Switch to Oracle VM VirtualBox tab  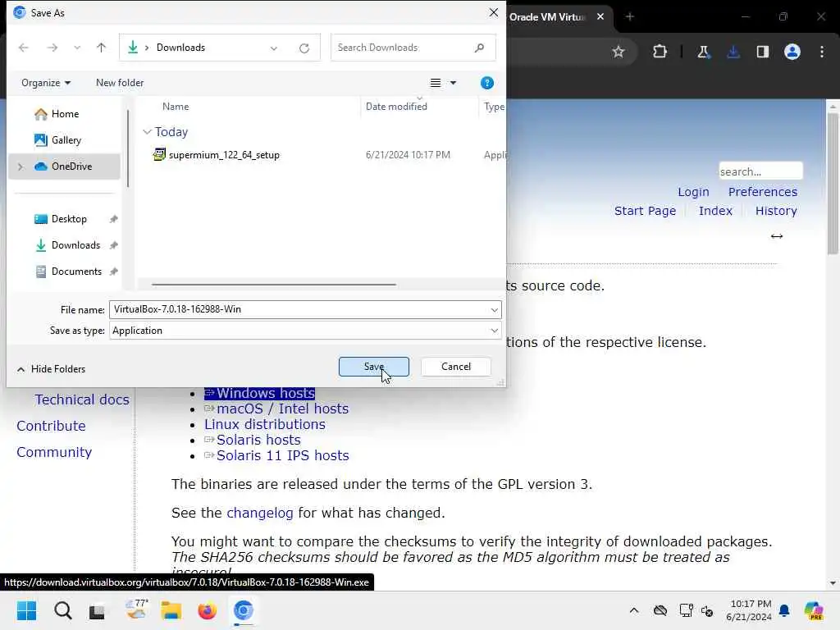tap(547, 17)
